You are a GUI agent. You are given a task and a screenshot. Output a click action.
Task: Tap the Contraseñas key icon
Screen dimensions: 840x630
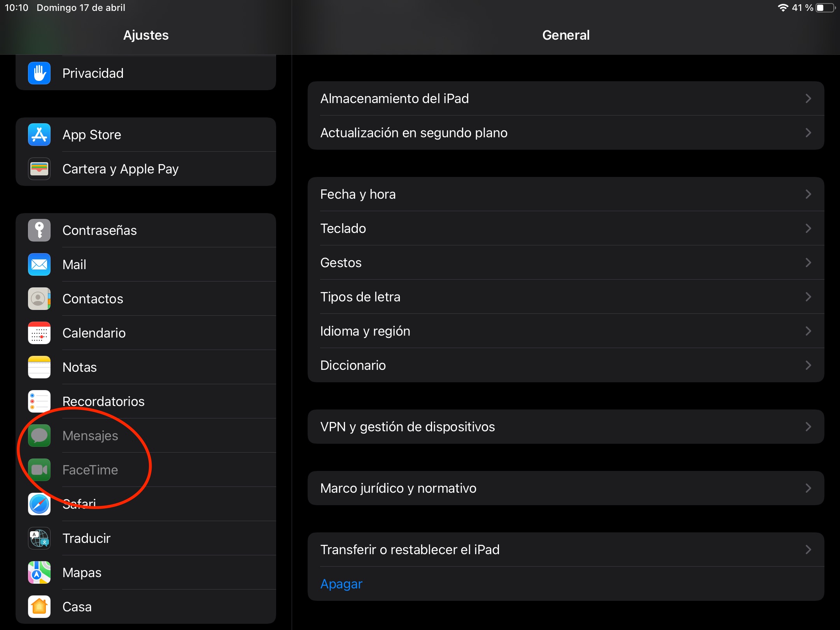[39, 230]
